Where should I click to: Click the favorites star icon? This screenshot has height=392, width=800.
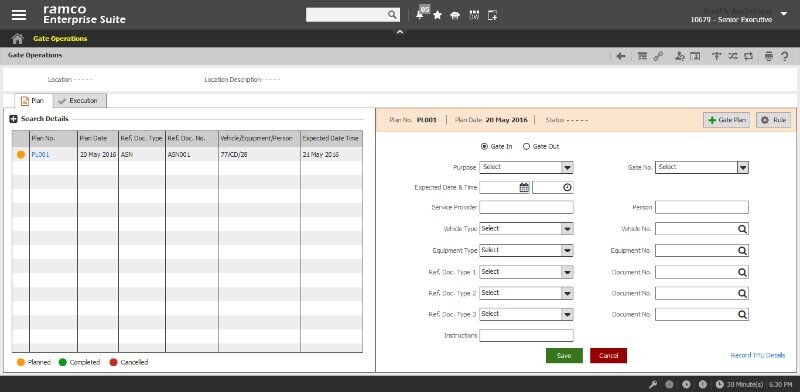coord(437,15)
